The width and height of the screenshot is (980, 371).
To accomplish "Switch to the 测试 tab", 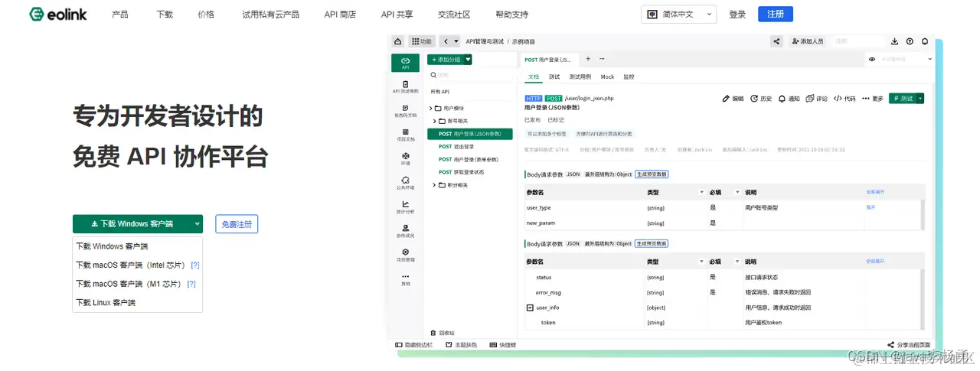I will click(554, 76).
